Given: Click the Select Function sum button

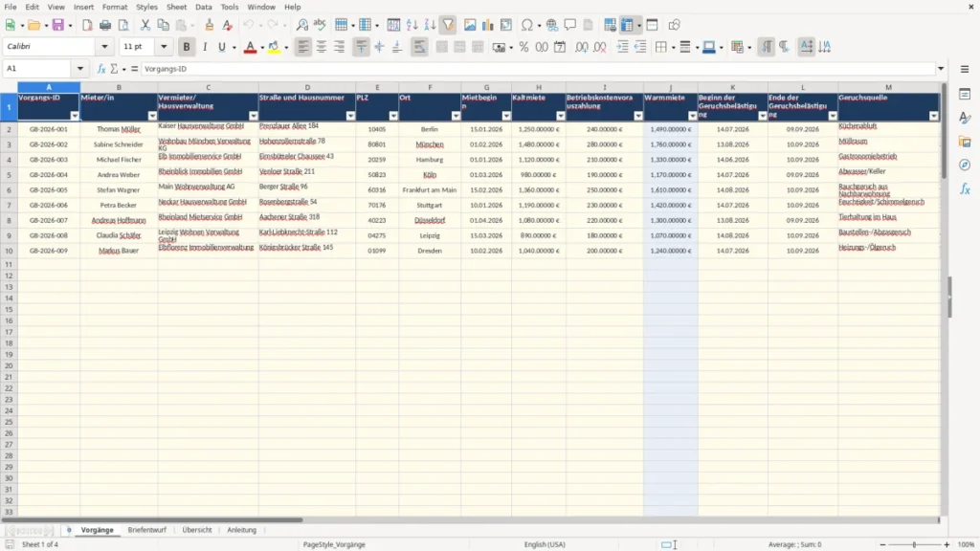Looking at the screenshot, I should 115,69.
